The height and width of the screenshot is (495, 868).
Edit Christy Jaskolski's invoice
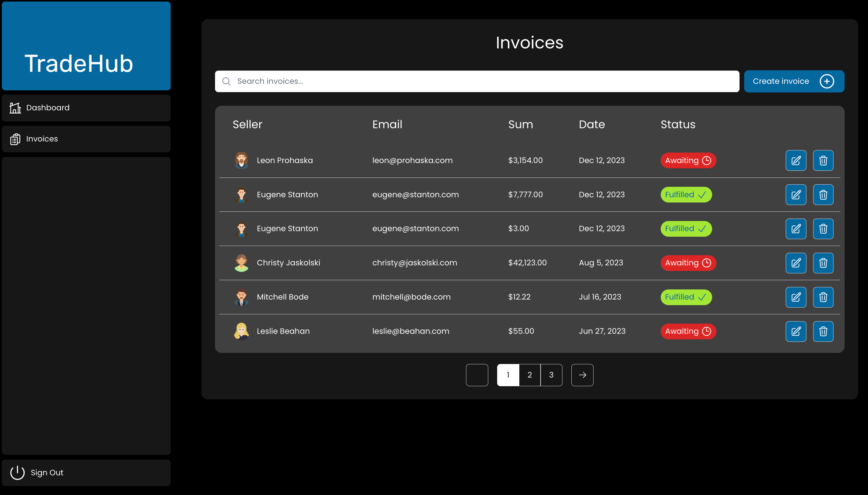click(796, 263)
